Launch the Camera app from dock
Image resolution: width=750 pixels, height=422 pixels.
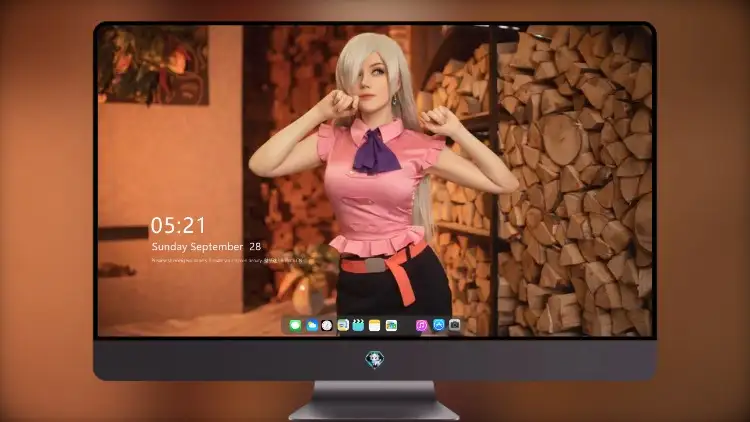[454, 325]
